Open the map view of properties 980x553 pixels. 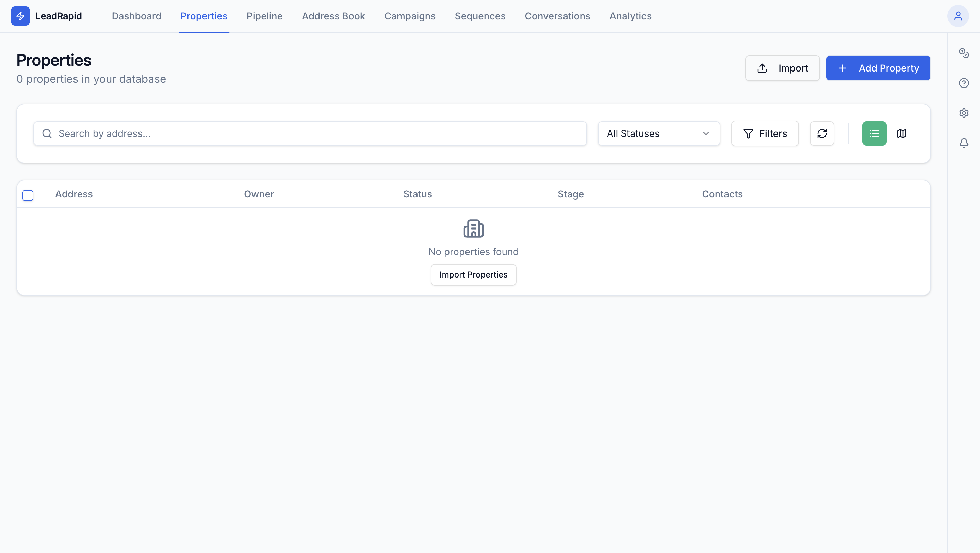click(x=902, y=133)
